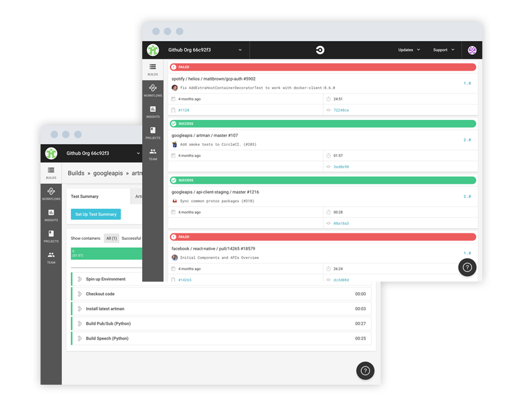This screenshot has height=403, width=532.
Task: Click committer avatar on spotify build
Action: [175, 88]
